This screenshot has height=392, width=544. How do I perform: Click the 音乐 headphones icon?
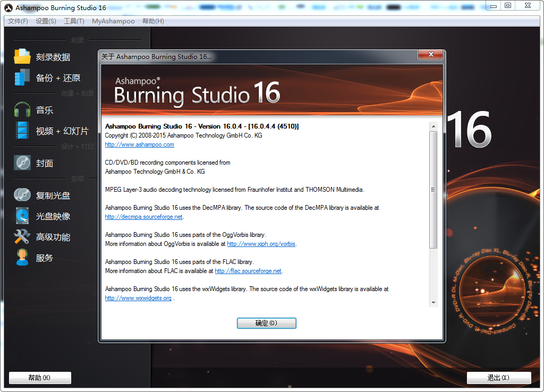click(22, 109)
